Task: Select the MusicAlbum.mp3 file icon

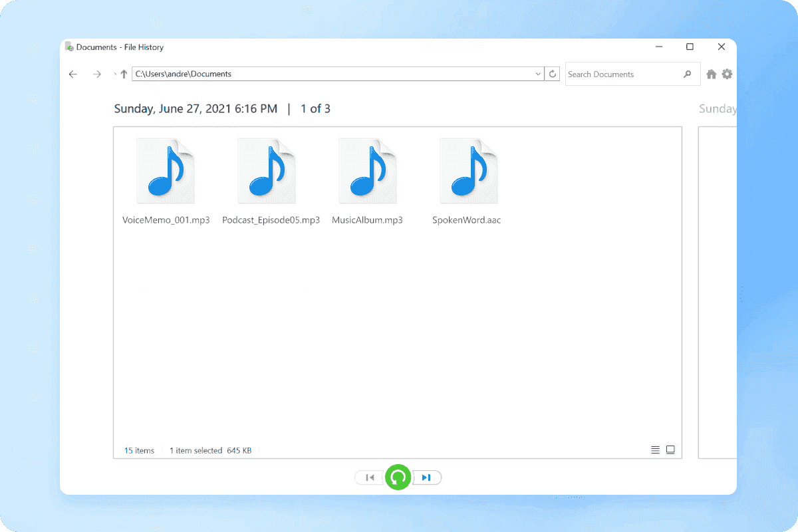Action: [x=368, y=171]
